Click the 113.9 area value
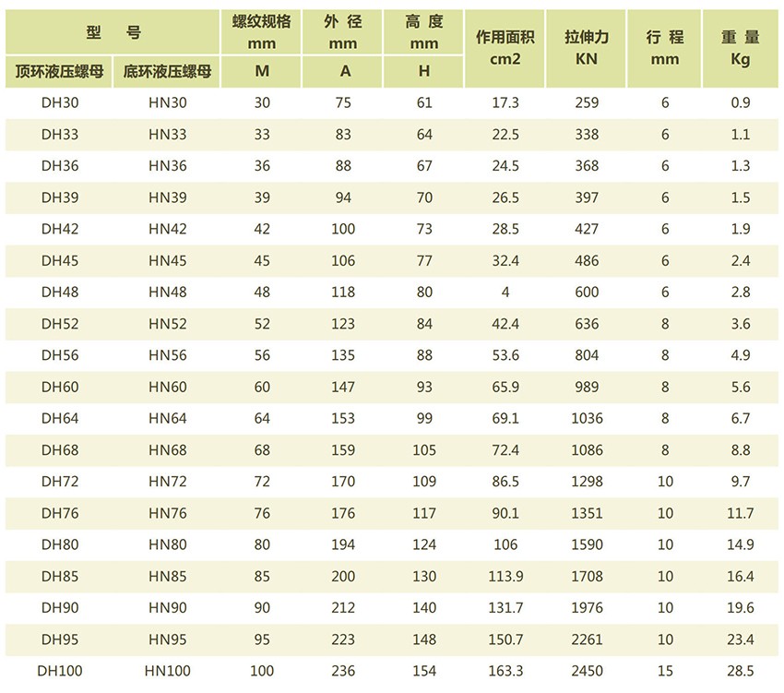The height and width of the screenshot is (693, 784). pos(505,577)
